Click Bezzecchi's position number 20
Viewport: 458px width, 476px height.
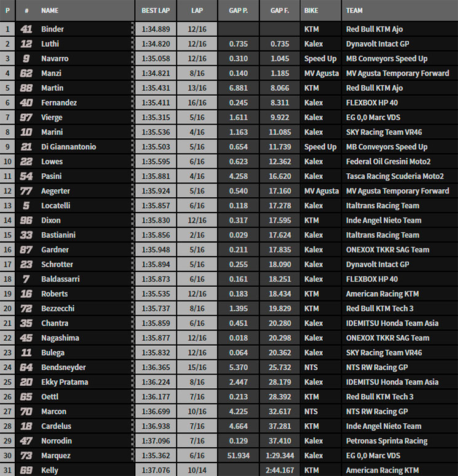7,308
